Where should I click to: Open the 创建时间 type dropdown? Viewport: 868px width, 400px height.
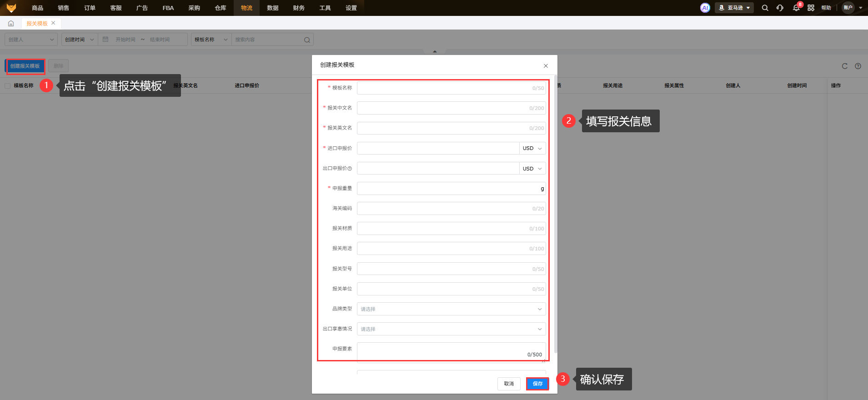point(80,40)
